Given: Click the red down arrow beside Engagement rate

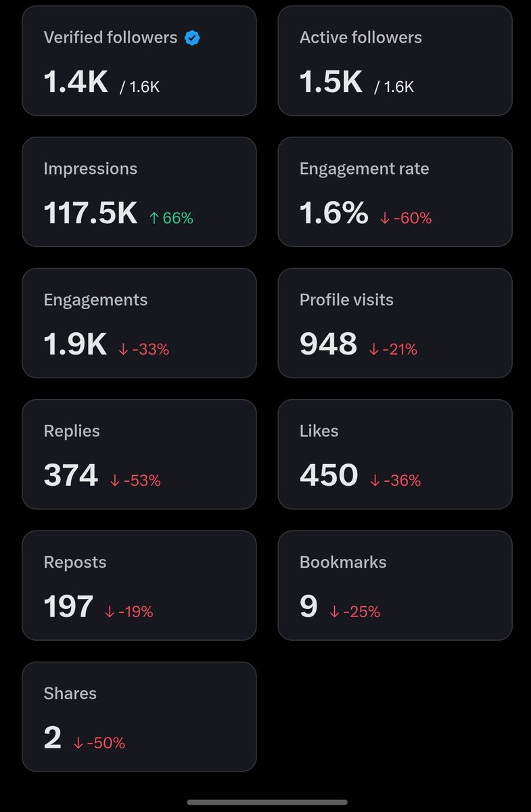Looking at the screenshot, I should 385,218.
